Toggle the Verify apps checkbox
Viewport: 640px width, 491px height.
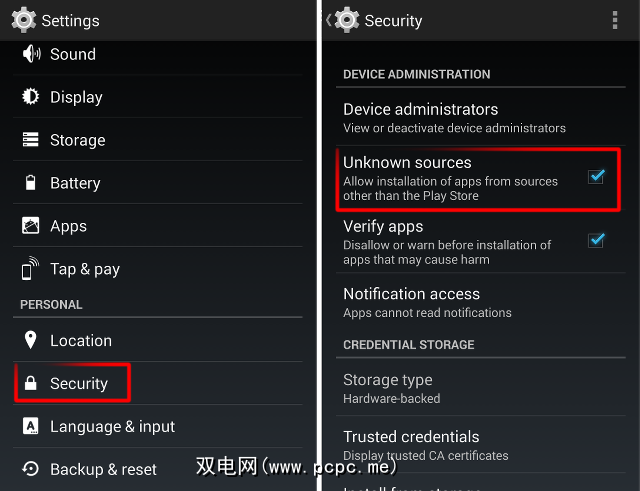click(596, 240)
